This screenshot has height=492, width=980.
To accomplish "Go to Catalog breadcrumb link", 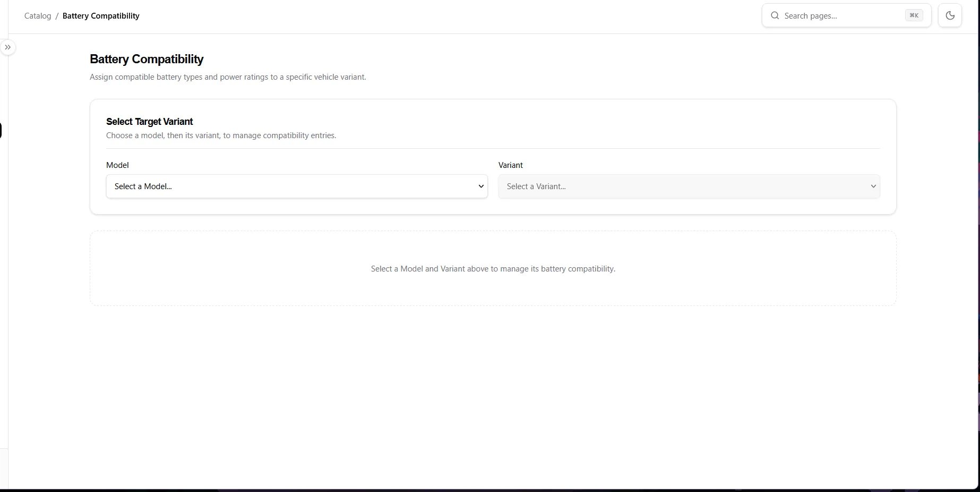I will coord(38,16).
